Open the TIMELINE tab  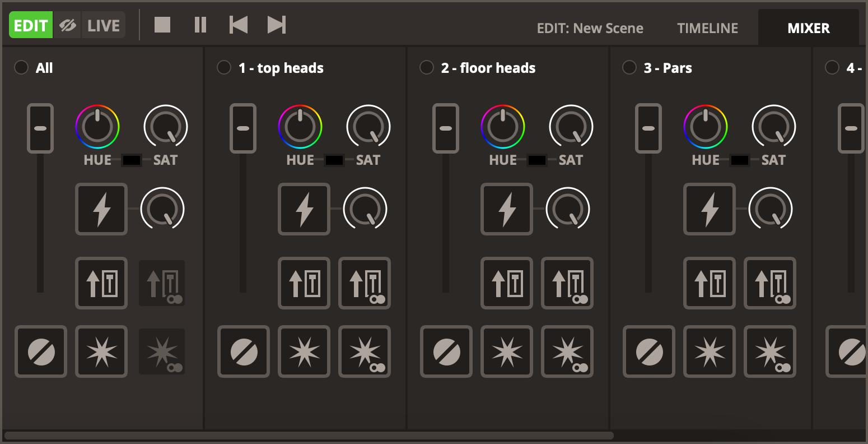(x=707, y=28)
